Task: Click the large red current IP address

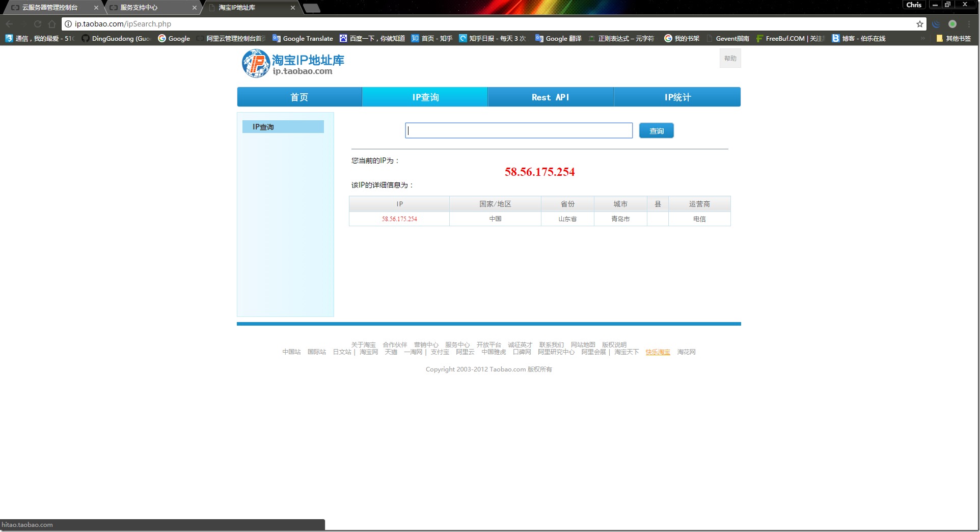Action: [539, 172]
